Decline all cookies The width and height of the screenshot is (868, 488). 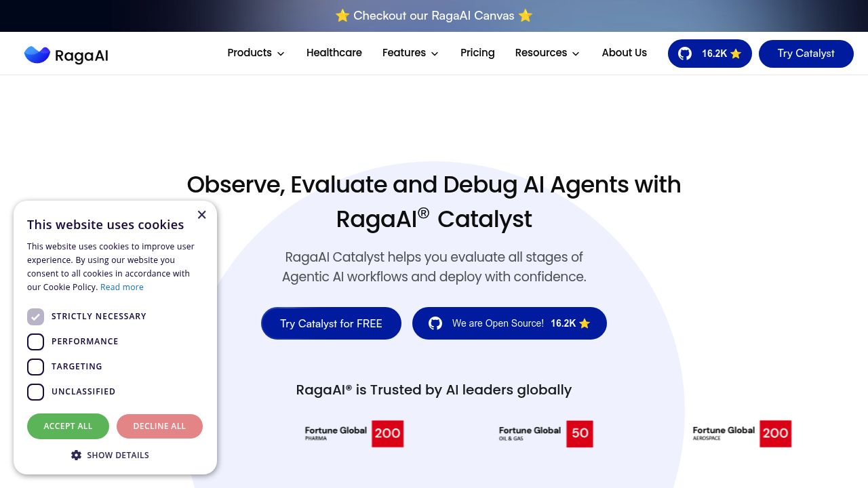(159, 426)
